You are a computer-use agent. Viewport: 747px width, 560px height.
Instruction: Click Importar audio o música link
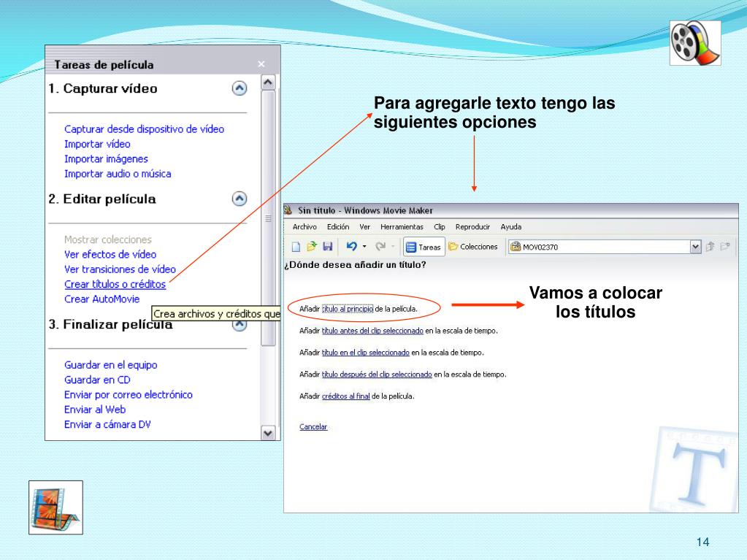[x=118, y=173]
